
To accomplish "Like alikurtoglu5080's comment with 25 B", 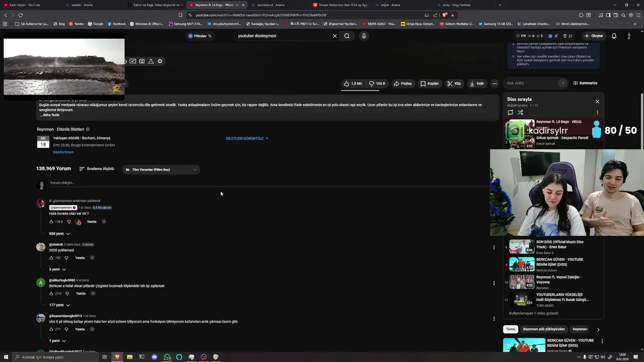I will [51, 294].
